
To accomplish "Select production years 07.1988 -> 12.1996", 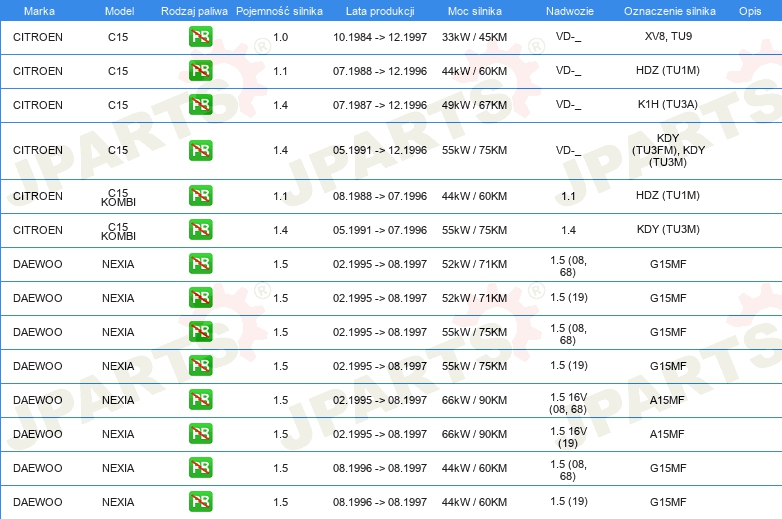I will [x=380, y=71].
